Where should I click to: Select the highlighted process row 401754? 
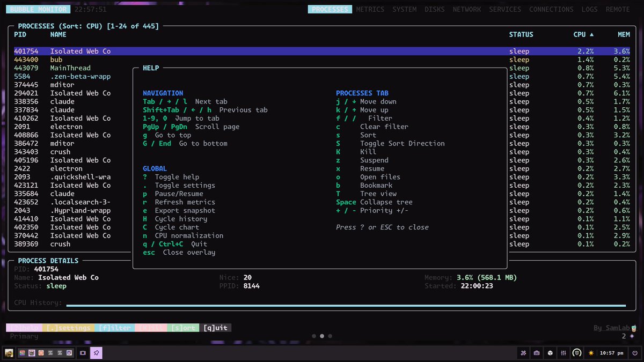[x=322, y=51]
